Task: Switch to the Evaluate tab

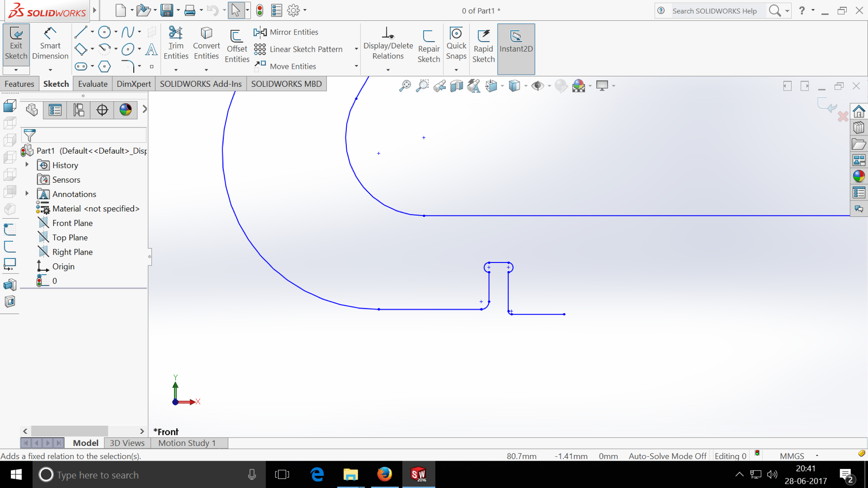Action: tap(93, 84)
